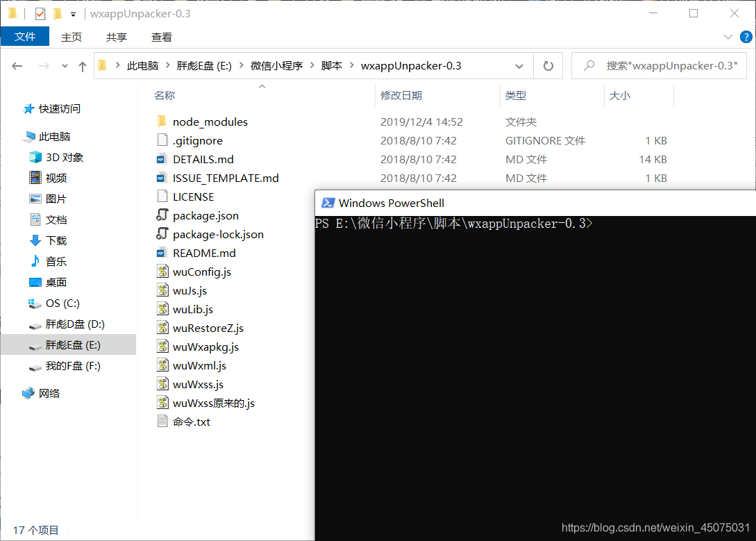756x541 pixels.
Task: Refresh the current folder view
Action: (548, 65)
